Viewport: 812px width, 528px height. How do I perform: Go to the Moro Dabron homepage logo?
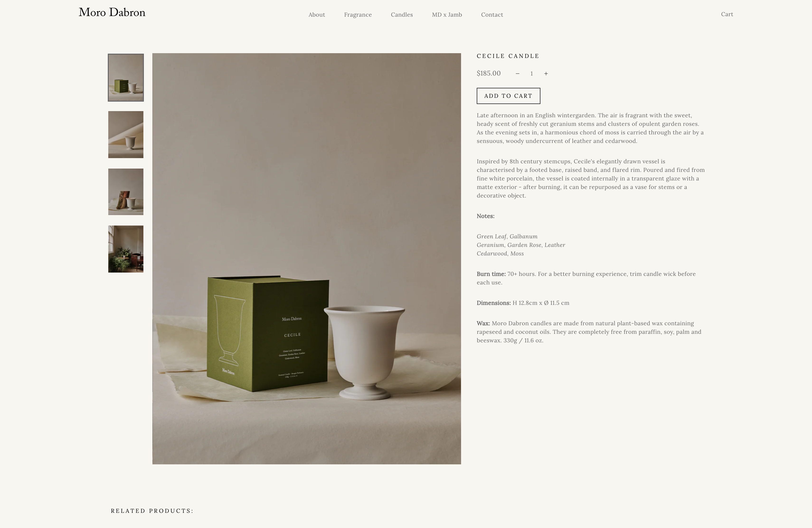click(x=112, y=13)
